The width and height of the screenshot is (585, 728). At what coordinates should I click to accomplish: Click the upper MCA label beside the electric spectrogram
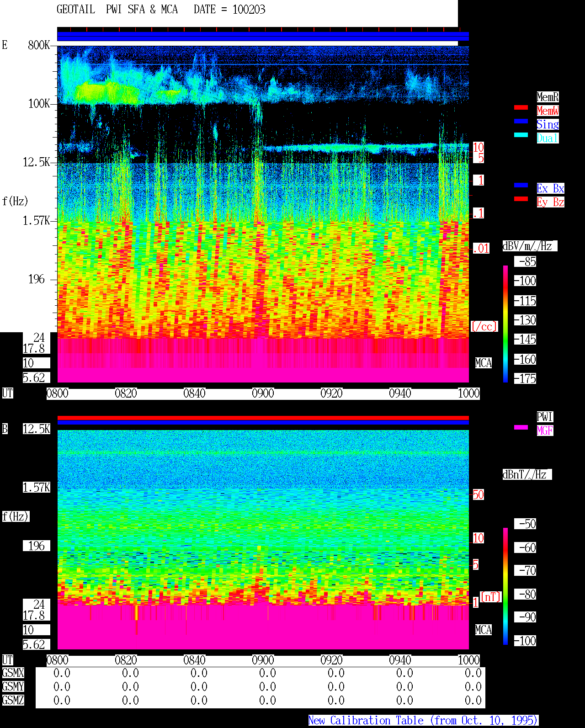[x=484, y=363]
